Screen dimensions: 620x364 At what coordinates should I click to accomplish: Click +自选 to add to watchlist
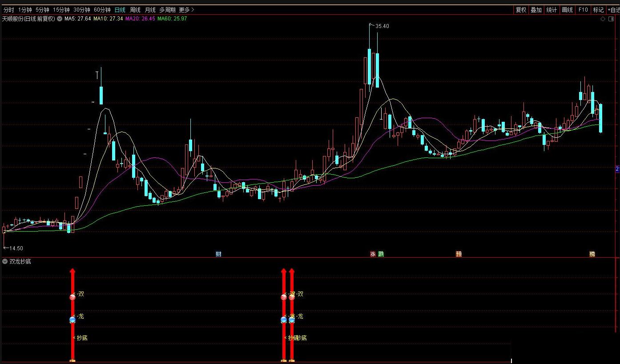click(613, 10)
